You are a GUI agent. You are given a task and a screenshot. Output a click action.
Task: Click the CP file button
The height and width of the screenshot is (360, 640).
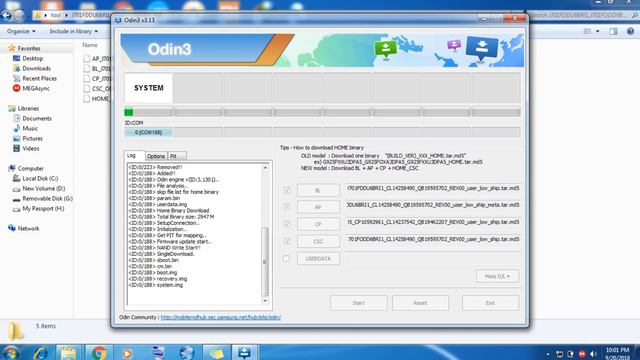click(x=318, y=224)
